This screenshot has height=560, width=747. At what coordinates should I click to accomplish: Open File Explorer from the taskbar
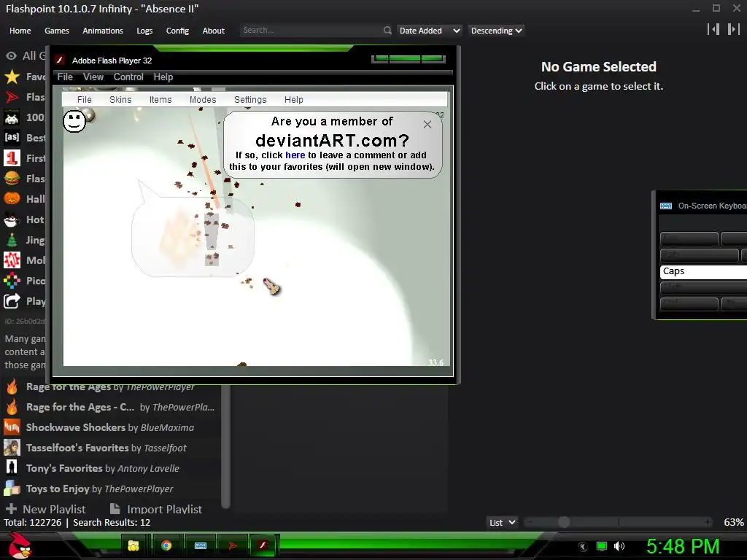pos(133,545)
